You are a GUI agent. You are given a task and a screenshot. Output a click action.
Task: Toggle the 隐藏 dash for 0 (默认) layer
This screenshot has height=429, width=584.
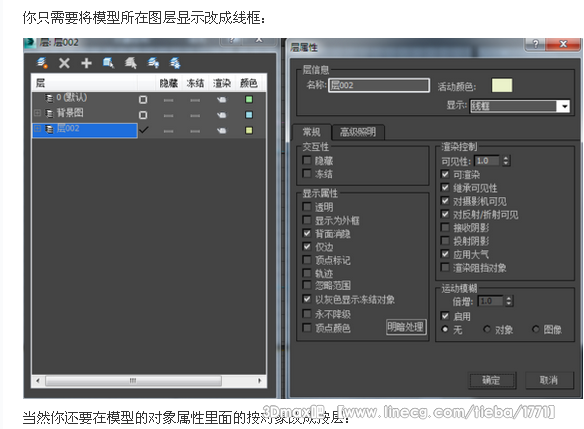(x=168, y=100)
